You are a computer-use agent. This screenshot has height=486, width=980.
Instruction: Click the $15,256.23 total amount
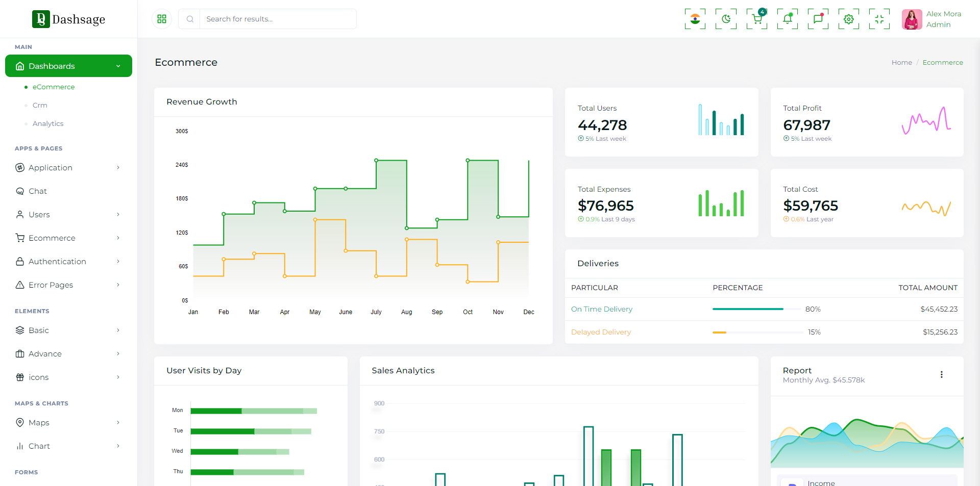[x=940, y=332]
